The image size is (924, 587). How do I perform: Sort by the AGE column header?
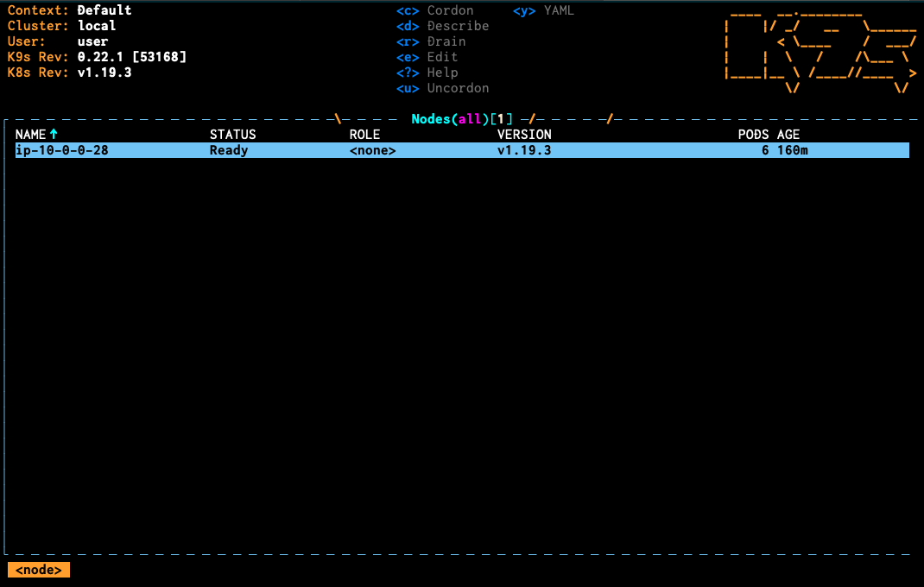[788, 135]
